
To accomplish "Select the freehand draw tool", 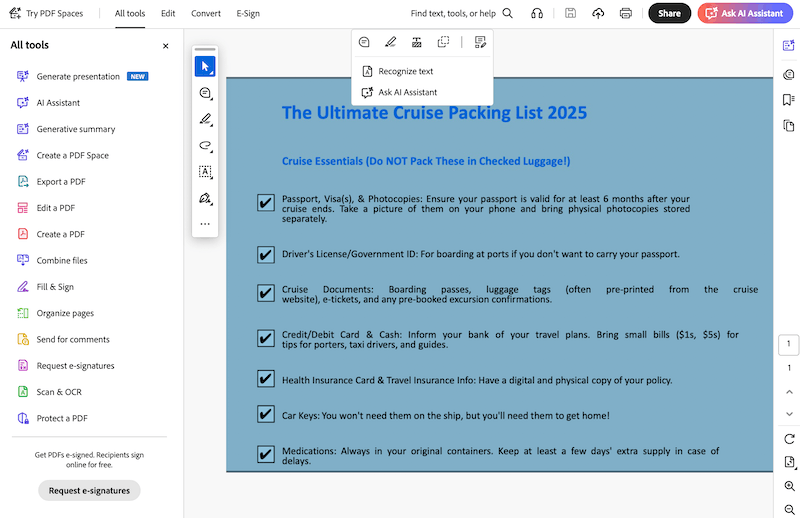I will 205,145.
